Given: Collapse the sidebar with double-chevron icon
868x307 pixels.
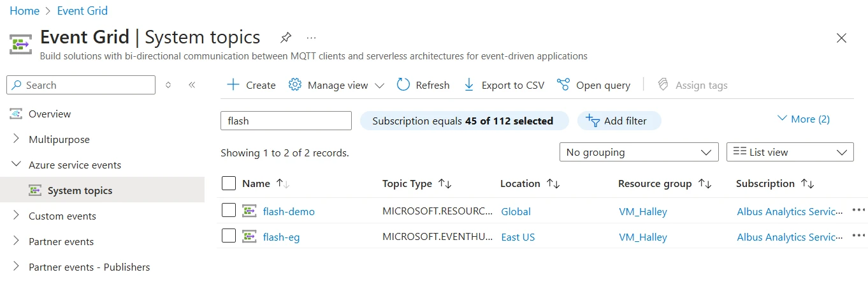Looking at the screenshot, I should [x=192, y=85].
